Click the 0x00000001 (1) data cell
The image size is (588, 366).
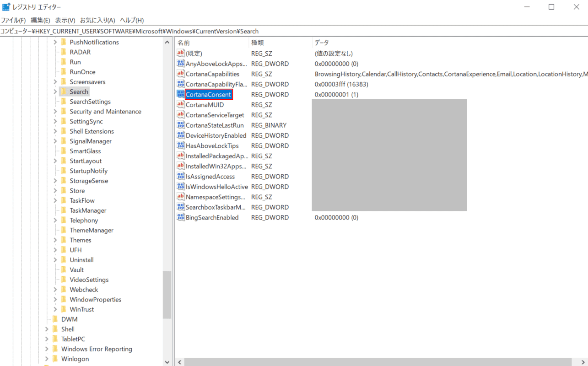[336, 94]
